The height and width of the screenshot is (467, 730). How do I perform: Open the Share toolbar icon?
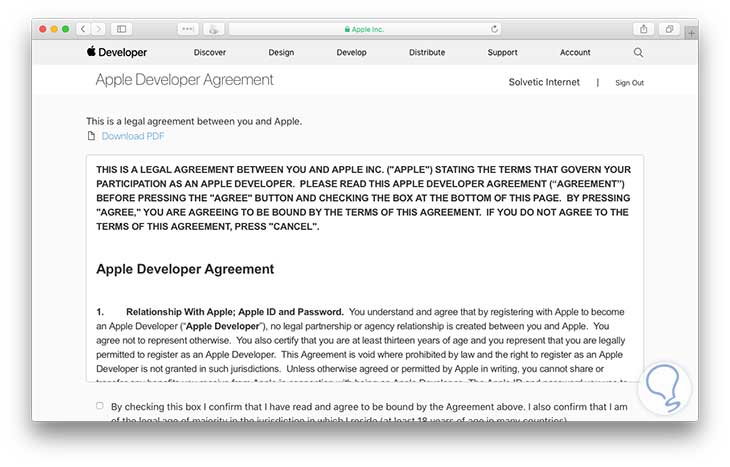click(643, 29)
